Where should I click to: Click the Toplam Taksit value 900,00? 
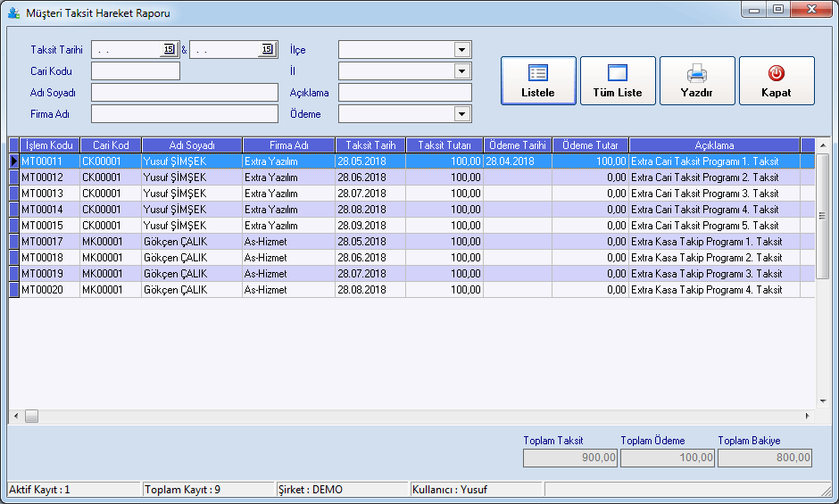pyautogui.click(x=570, y=458)
